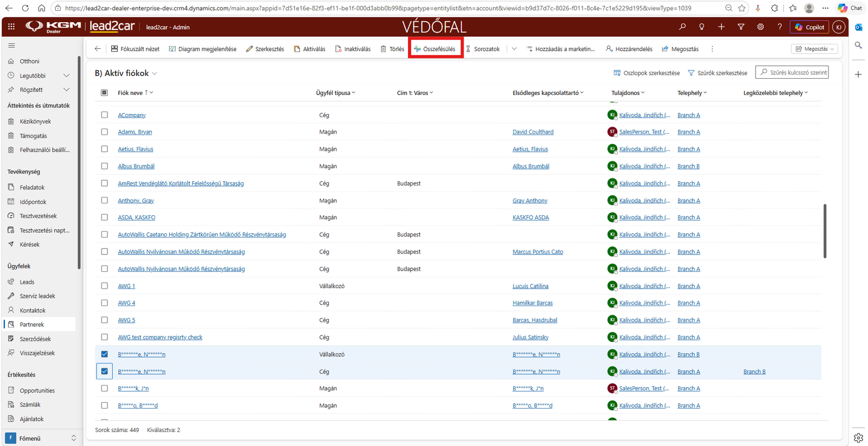Screen dimensions: 868x446
Task: Toggle the select-all rows checkbox
Action: [x=104, y=93]
